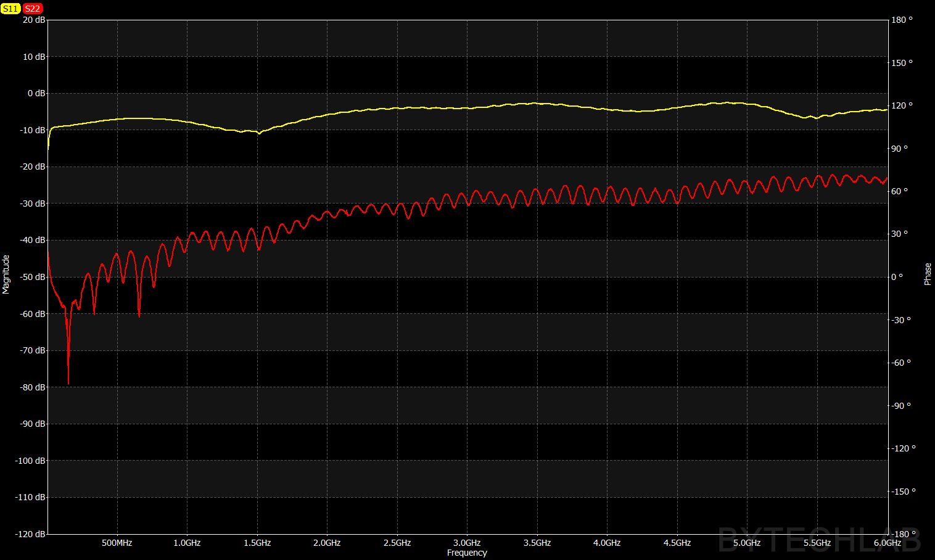Click the -10 dB magnitude tick label
Screen dimensions: 935x560
[x=31, y=130]
